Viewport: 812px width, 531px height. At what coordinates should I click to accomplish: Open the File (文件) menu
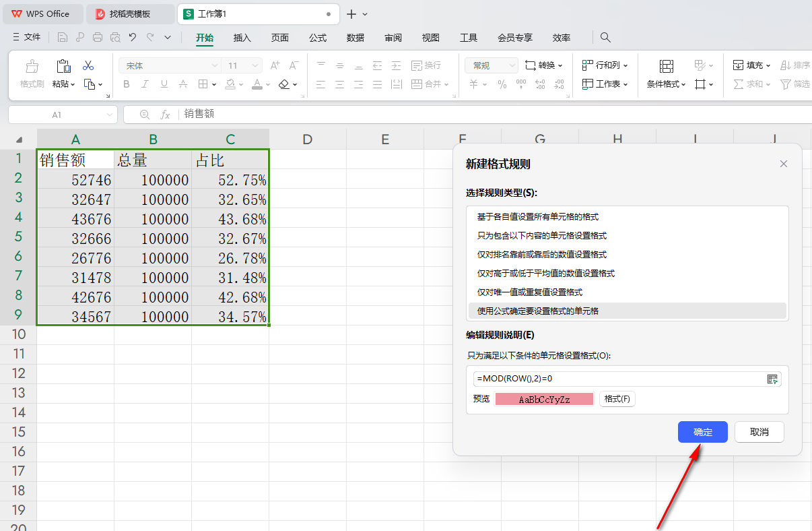point(27,38)
